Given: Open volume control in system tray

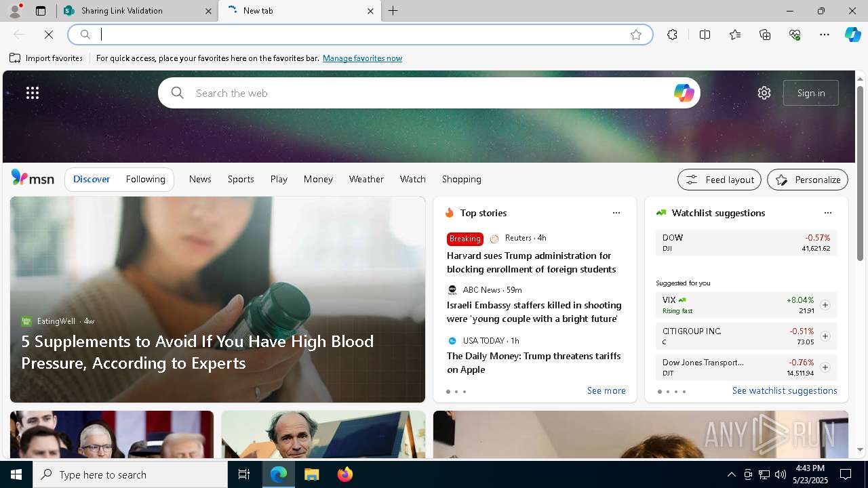Looking at the screenshot, I should click(780, 474).
